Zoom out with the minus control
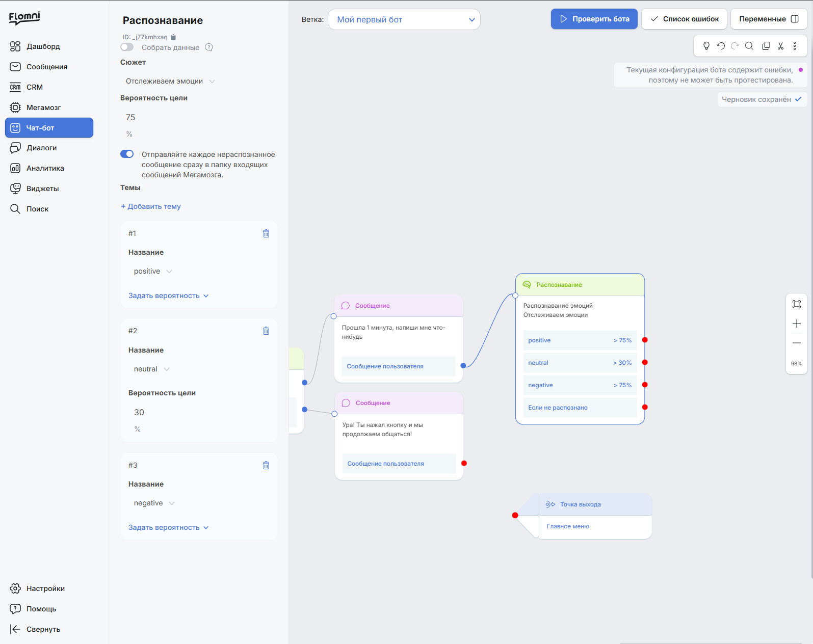813x644 pixels. pyautogui.click(x=797, y=343)
